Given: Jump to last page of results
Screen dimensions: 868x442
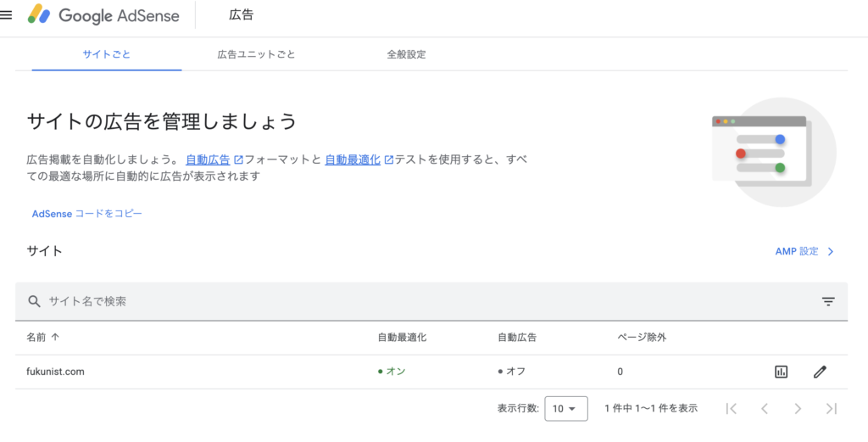Looking at the screenshot, I should click(831, 409).
